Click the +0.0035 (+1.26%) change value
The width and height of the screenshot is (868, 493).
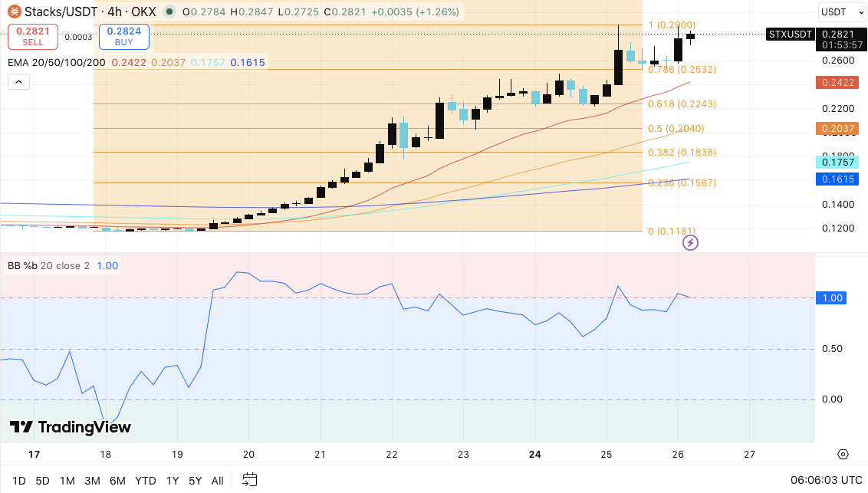(x=415, y=12)
